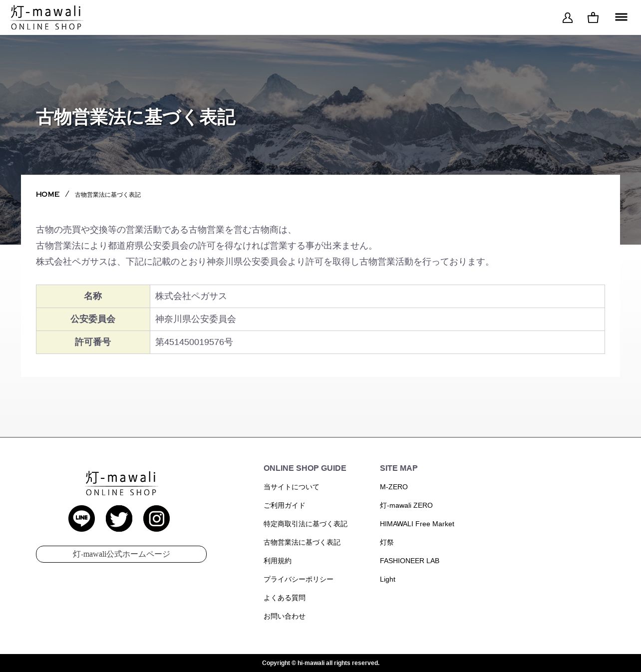Open 灯祭 site map link
This screenshot has width=641, height=672.
[x=387, y=542]
